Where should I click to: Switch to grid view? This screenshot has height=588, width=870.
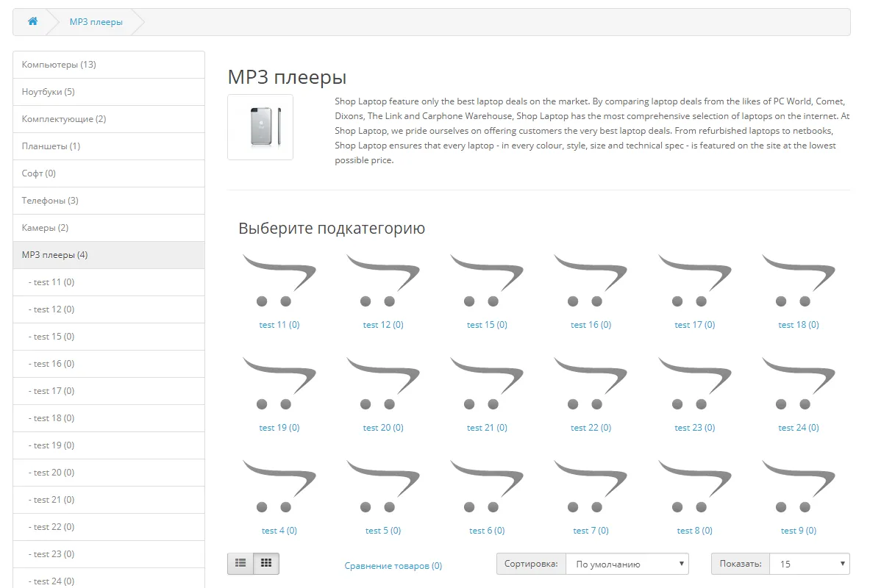click(266, 564)
